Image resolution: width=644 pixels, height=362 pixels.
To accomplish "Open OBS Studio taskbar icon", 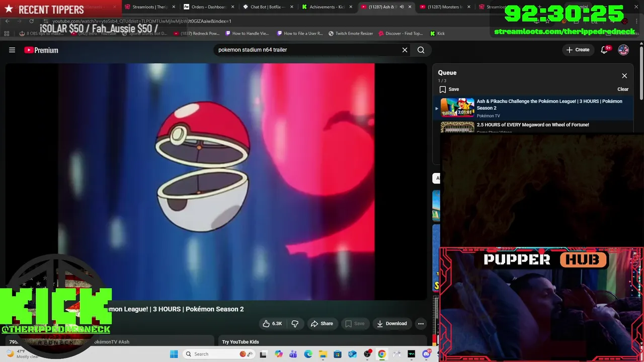I will [367, 354].
